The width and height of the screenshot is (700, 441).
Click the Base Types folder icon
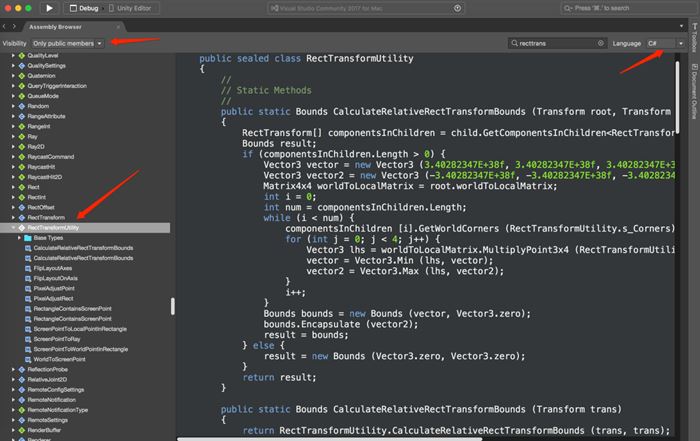(x=27, y=238)
